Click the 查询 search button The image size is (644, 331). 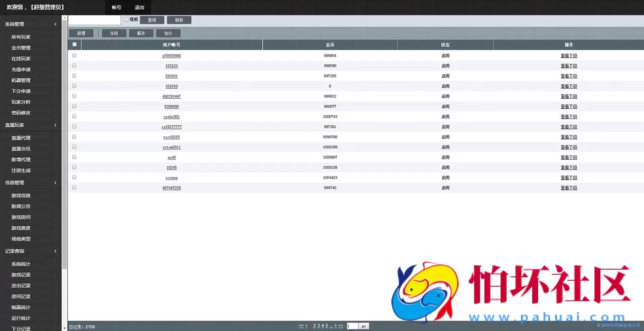pyautogui.click(x=152, y=20)
